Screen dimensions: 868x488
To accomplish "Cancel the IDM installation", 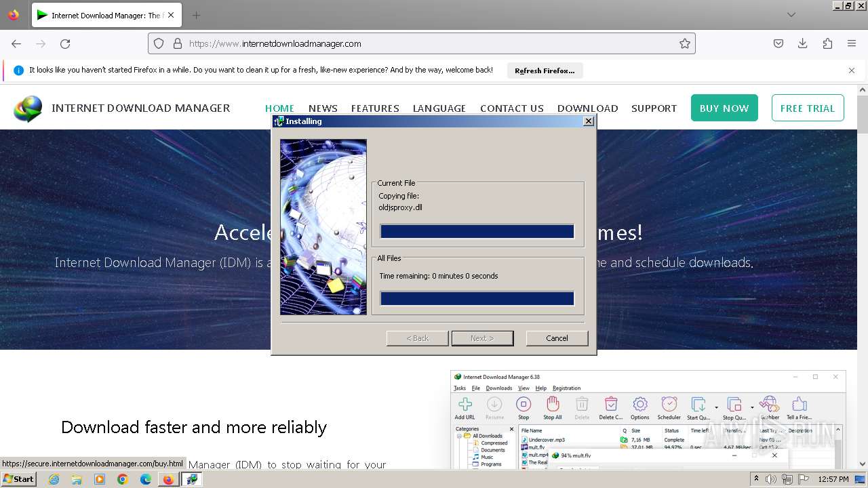I will tap(557, 338).
